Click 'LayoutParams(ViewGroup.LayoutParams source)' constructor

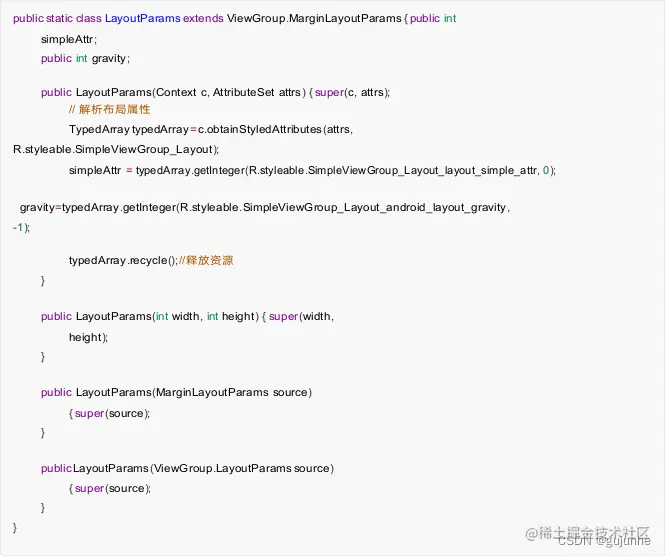[x=203, y=468]
